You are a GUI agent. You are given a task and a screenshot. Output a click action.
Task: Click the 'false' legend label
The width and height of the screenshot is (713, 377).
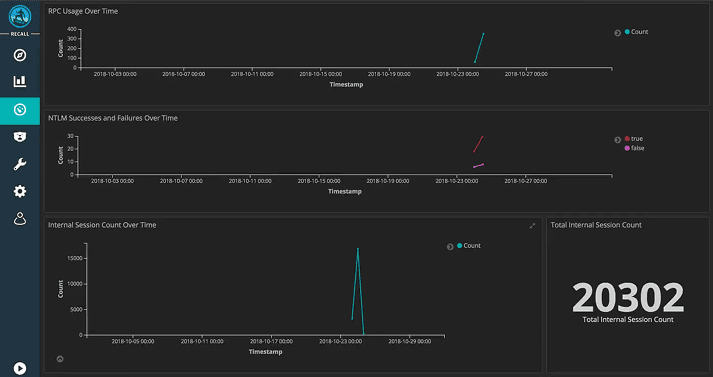638,148
